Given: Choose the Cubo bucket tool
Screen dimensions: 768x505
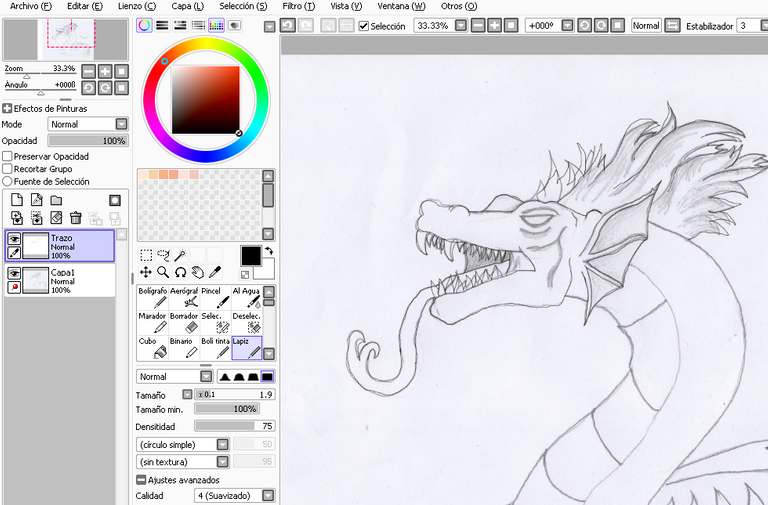Looking at the screenshot, I should pos(152,348).
